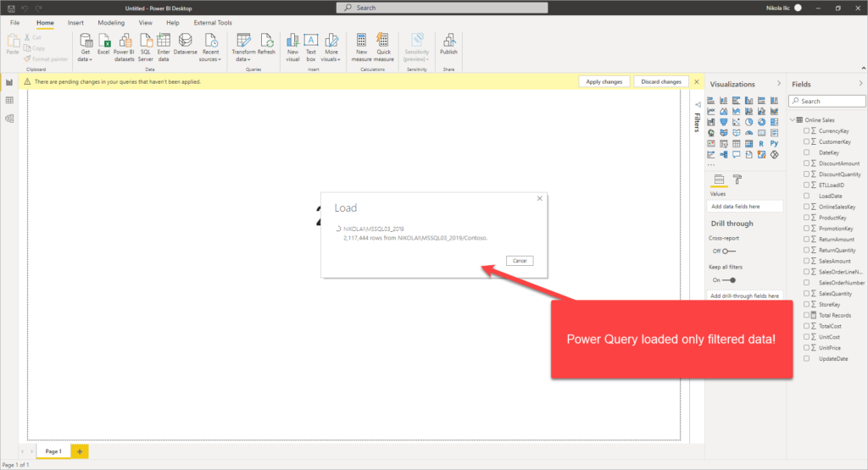Create a New measure
The image size is (868, 470).
pos(361,47)
